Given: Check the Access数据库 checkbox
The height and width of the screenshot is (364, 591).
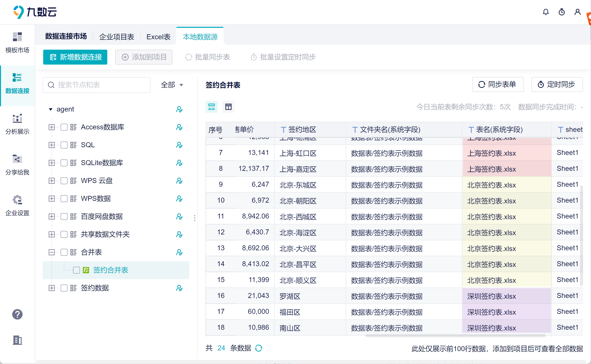Looking at the screenshot, I should coord(64,127).
